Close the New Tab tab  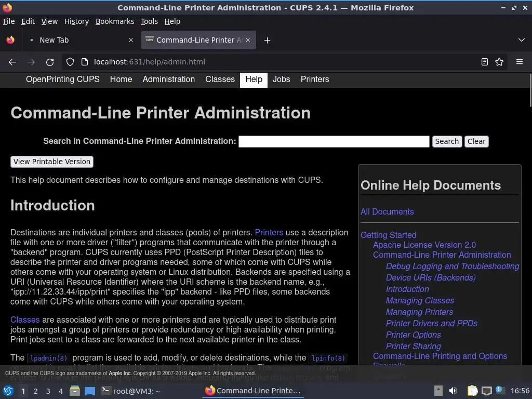pos(131,40)
